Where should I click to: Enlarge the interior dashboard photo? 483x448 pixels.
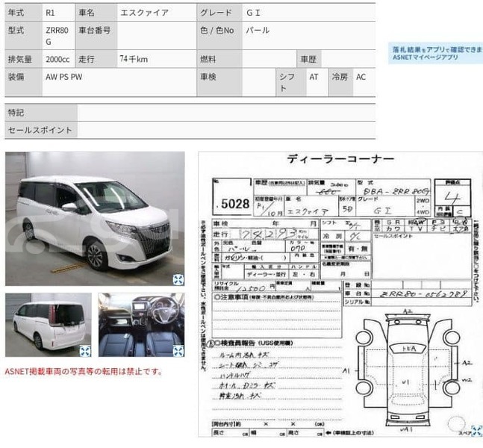click(x=178, y=351)
